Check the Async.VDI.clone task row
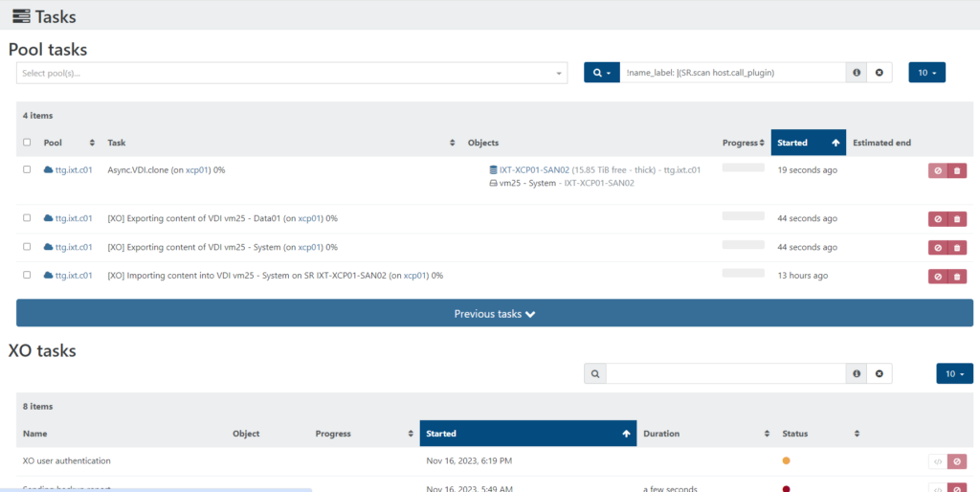 point(27,169)
